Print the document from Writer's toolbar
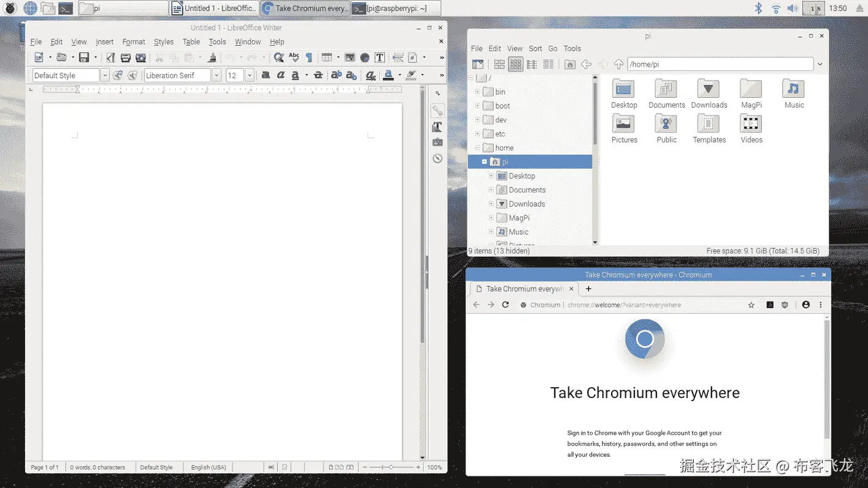Viewport: 868px width, 488px height. point(125,57)
